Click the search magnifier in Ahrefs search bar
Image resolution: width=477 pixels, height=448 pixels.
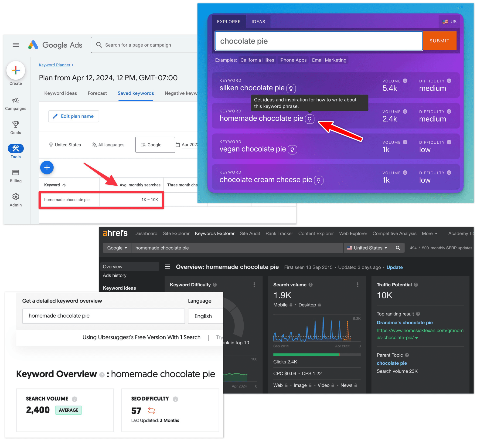coord(398,248)
